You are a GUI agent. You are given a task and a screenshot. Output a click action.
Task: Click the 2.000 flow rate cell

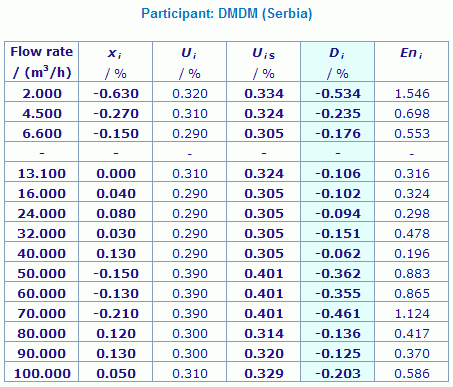42,94
